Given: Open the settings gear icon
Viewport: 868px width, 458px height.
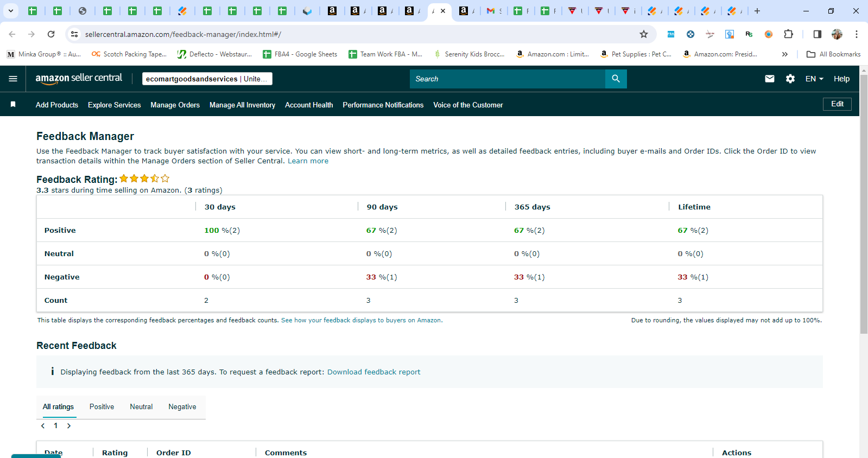Looking at the screenshot, I should 790,79.
